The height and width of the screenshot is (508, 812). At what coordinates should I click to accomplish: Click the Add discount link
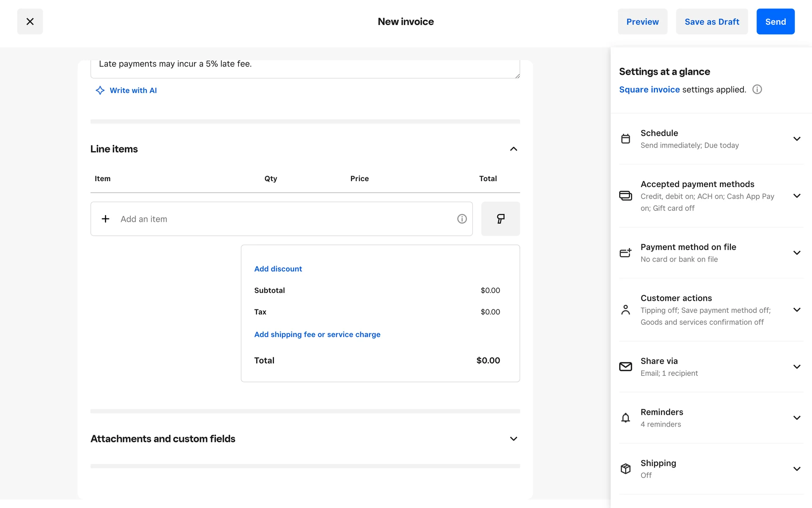coord(278,269)
